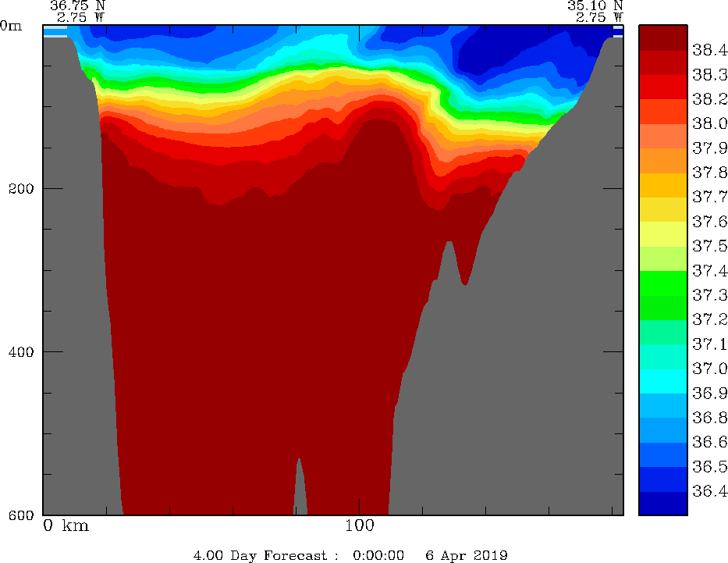Select the 36.4 colorbar label
This screenshot has height=563, width=728.
coord(709,491)
